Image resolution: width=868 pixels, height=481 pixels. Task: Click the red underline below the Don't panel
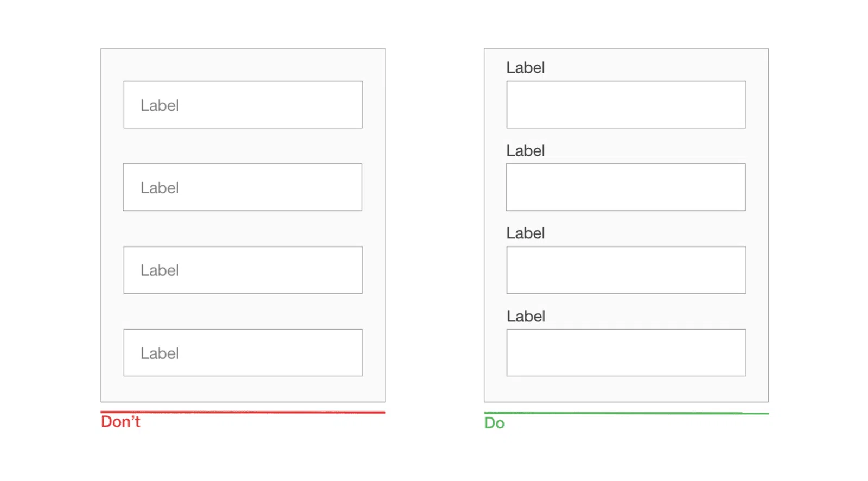[243, 413]
